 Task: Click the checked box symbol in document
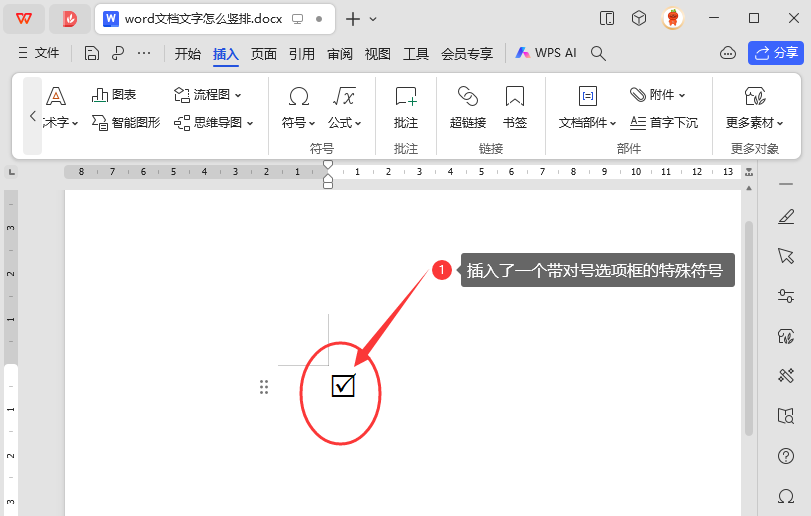[343, 385]
